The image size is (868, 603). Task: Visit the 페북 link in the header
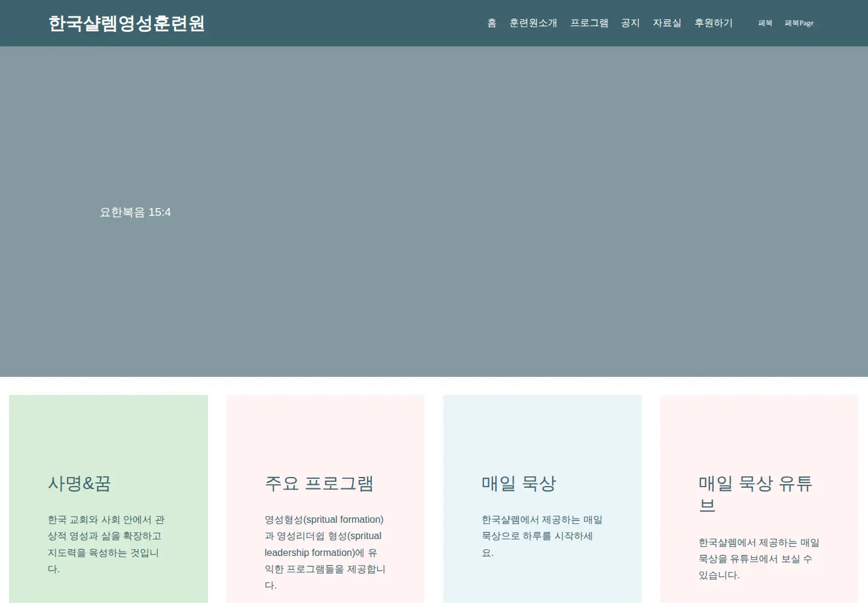pyautogui.click(x=766, y=23)
